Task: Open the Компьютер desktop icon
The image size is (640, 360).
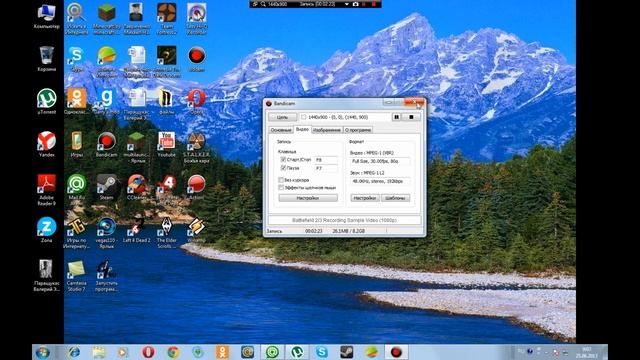Action: click(x=47, y=16)
